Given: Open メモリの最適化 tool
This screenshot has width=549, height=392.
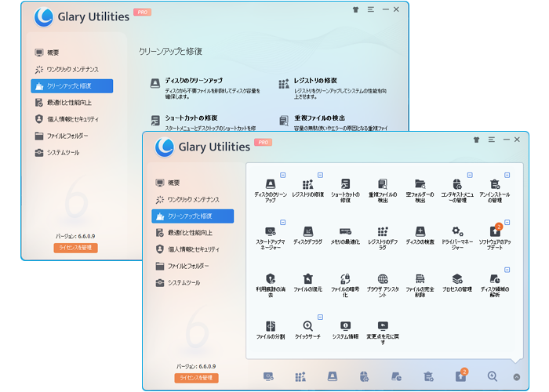Looking at the screenshot, I should [345, 235].
